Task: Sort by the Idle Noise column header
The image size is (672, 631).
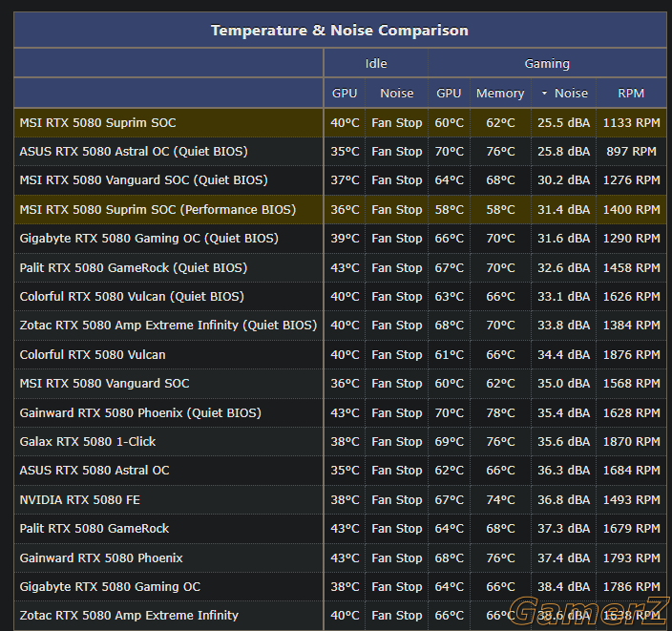Action: [397, 93]
